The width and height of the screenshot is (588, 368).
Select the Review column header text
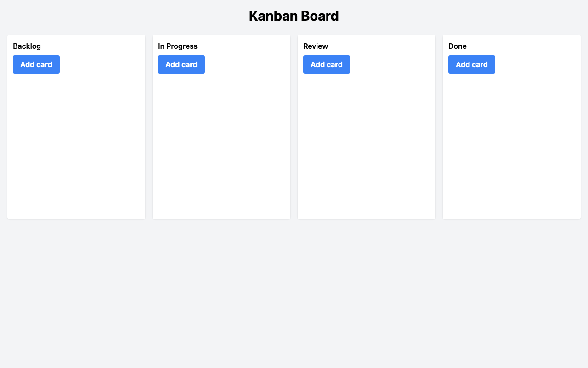click(316, 46)
